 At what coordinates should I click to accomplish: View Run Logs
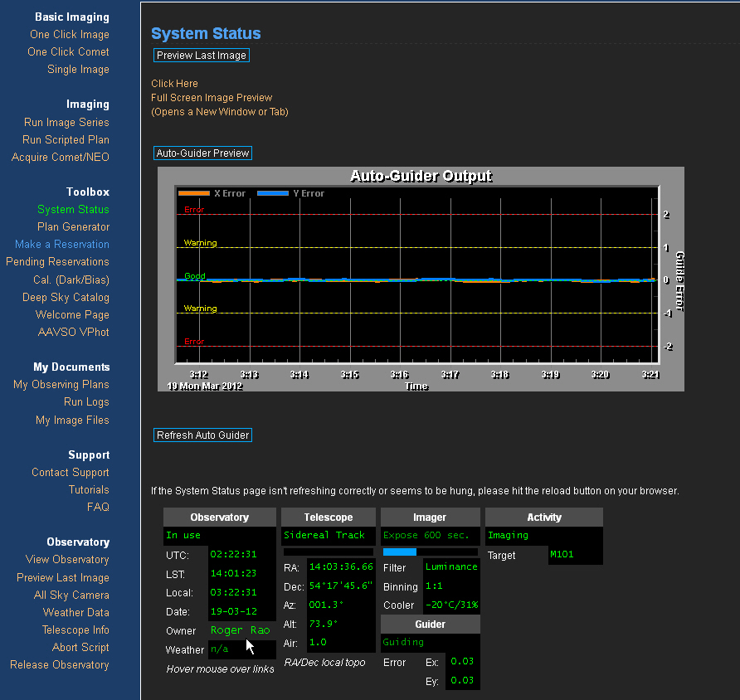86,402
